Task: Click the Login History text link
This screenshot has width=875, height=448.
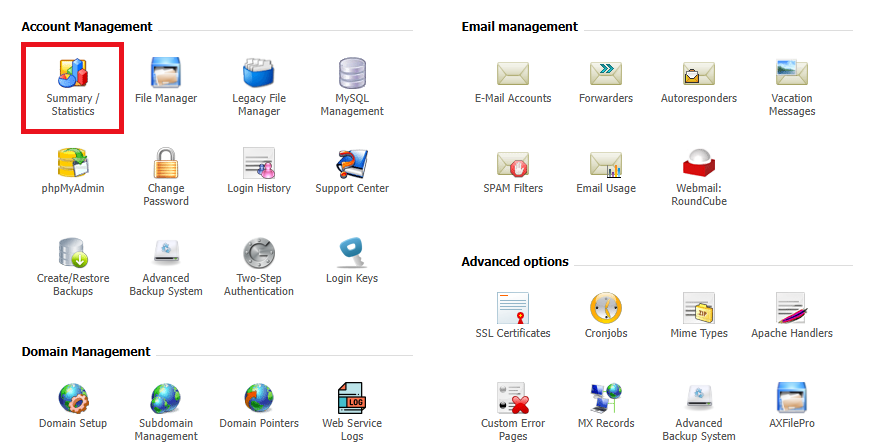Action: click(259, 189)
